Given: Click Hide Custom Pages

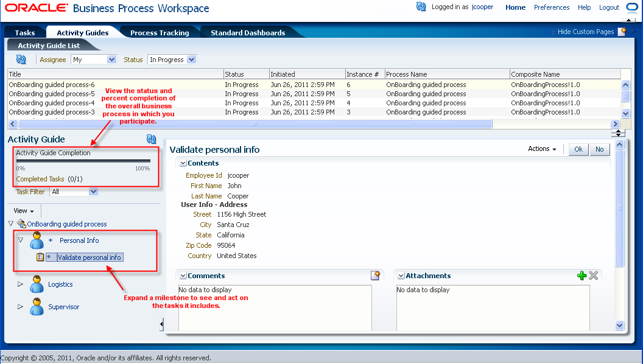Looking at the screenshot, I should pos(586,32).
